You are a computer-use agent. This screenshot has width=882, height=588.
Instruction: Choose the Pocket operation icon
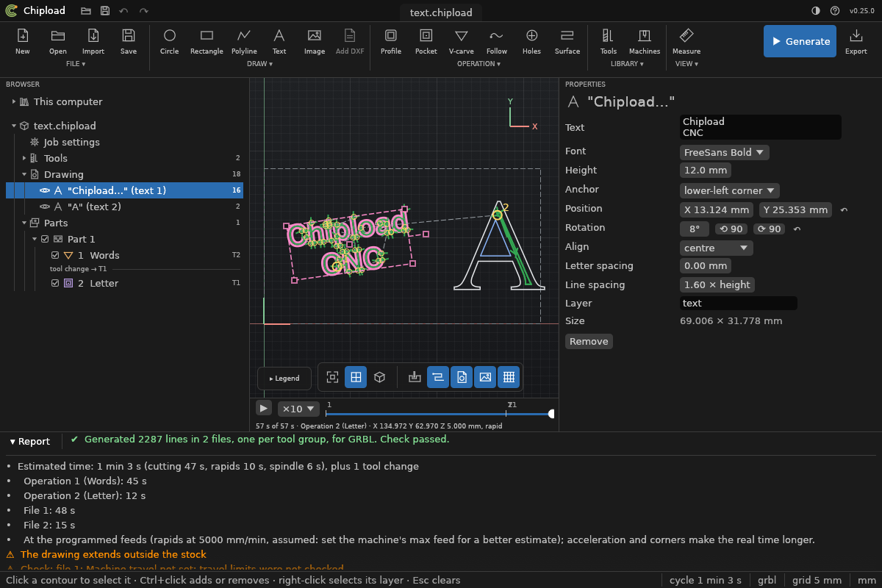(426, 41)
